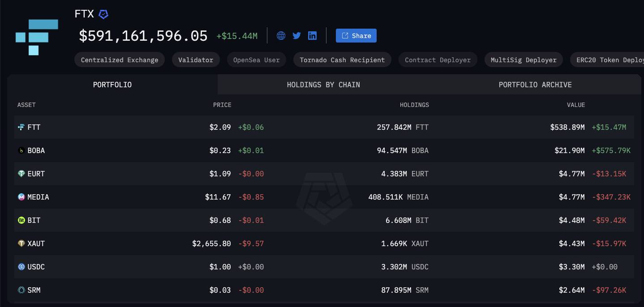Click the FTX entity title

84,14
